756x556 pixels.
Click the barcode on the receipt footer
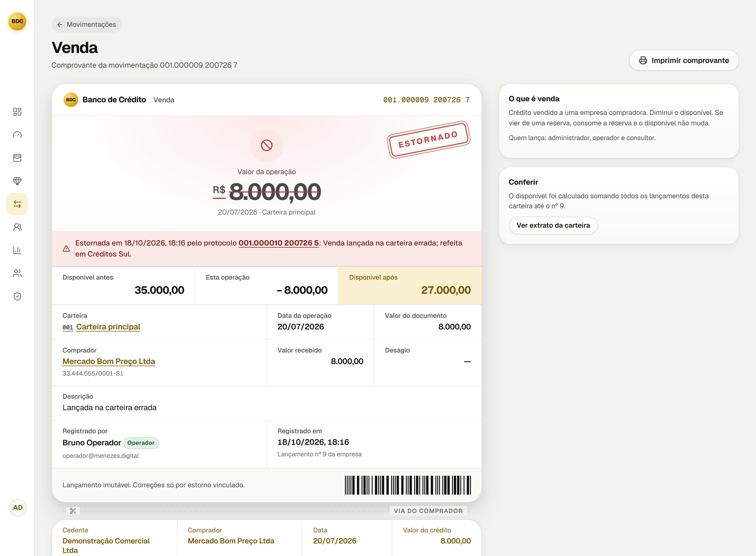click(408, 485)
